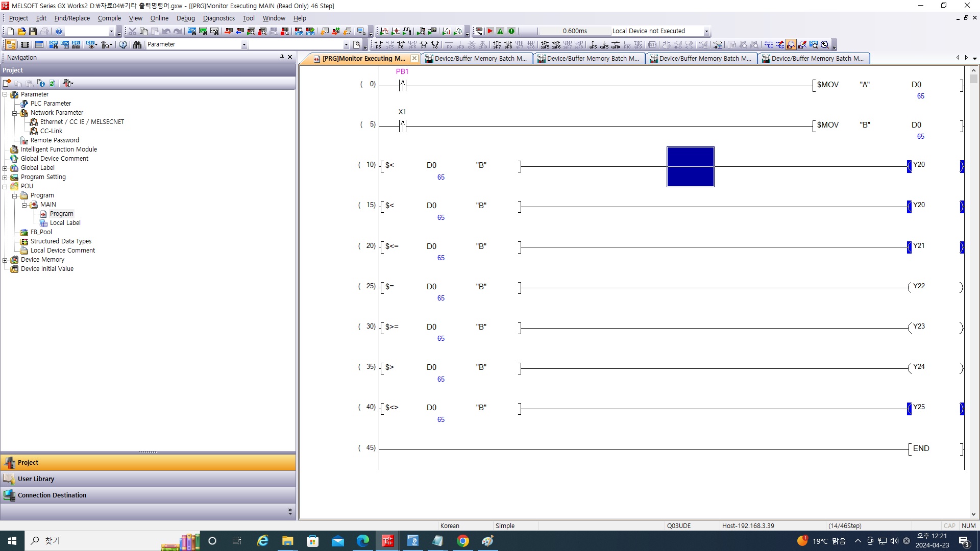Collapse the MAIN program node
The height and width of the screenshot is (551, 980).
click(24, 205)
